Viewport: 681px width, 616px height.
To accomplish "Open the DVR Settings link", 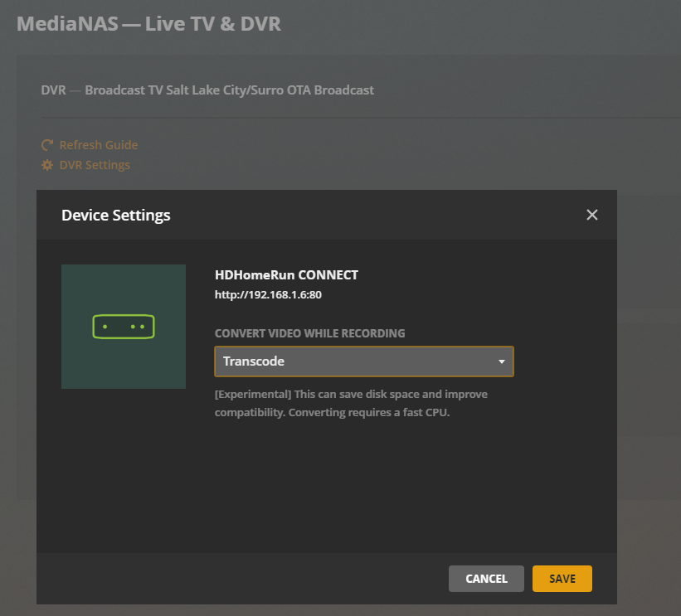I will [x=95, y=165].
